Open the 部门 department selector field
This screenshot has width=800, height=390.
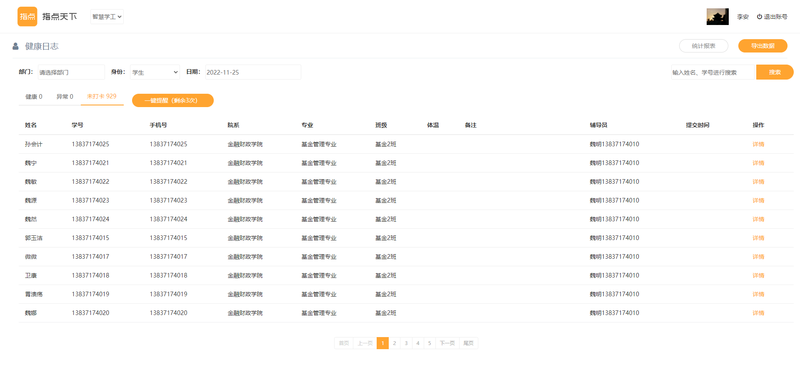(71, 72)
